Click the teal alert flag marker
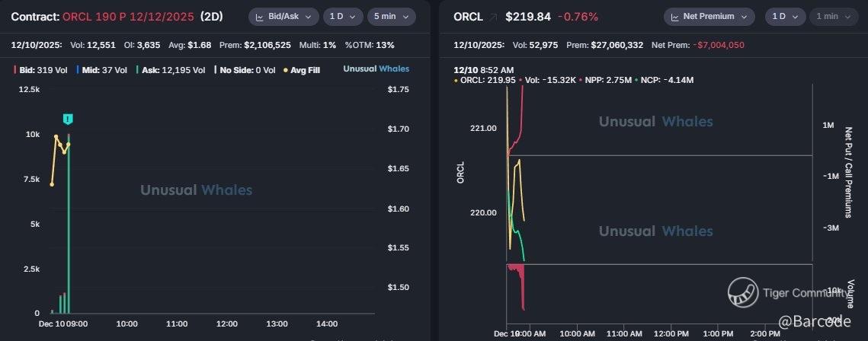868x341 pixels. click(68, 119)
